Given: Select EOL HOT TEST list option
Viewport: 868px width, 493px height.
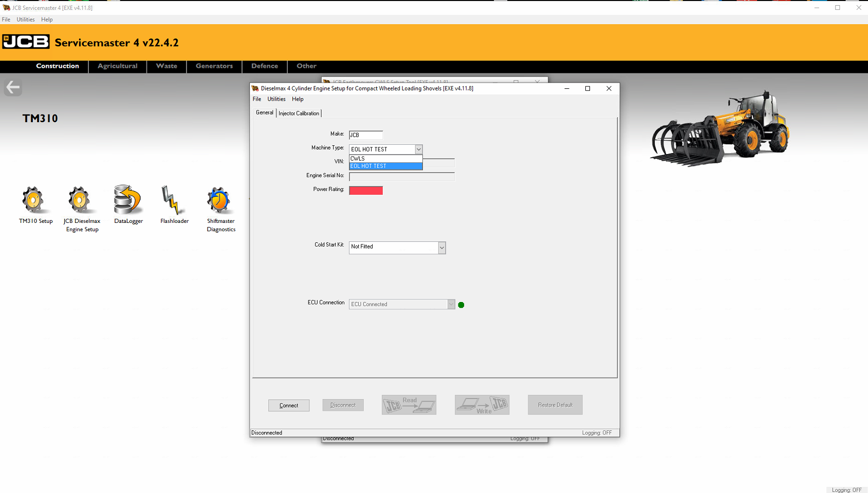Looking at the screenshot, I should click(385, 166).
